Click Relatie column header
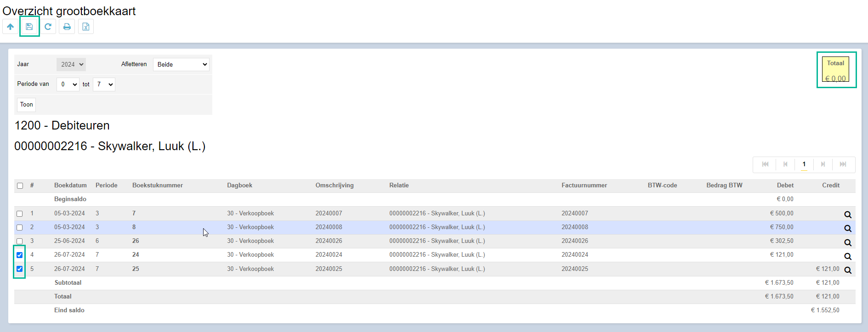Image resolution: width=868 pixels, height=332 pixels. pos(399,186)
